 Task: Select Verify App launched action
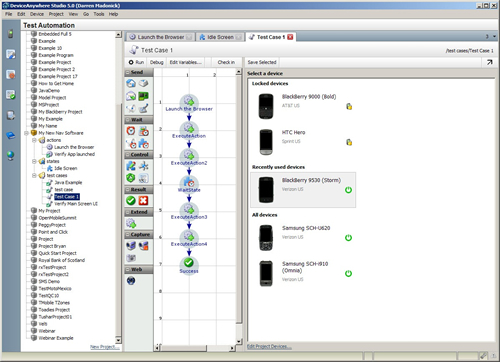pos(74,154)
